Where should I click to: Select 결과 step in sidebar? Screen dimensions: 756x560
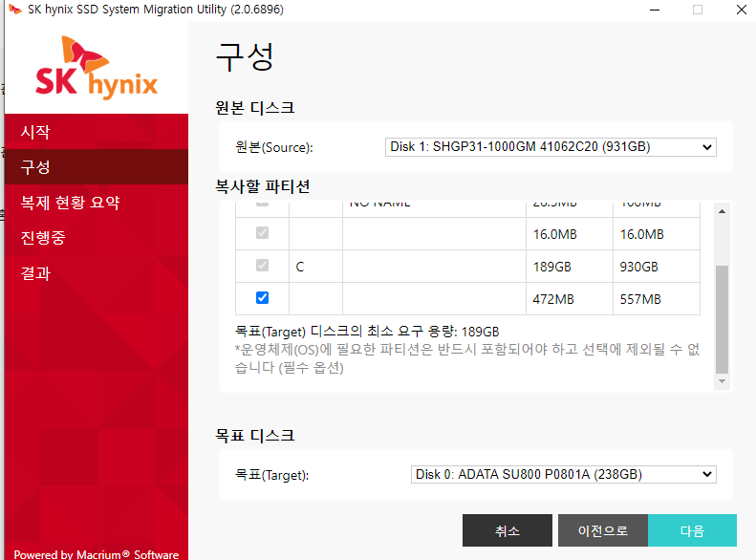coord(97,273)
